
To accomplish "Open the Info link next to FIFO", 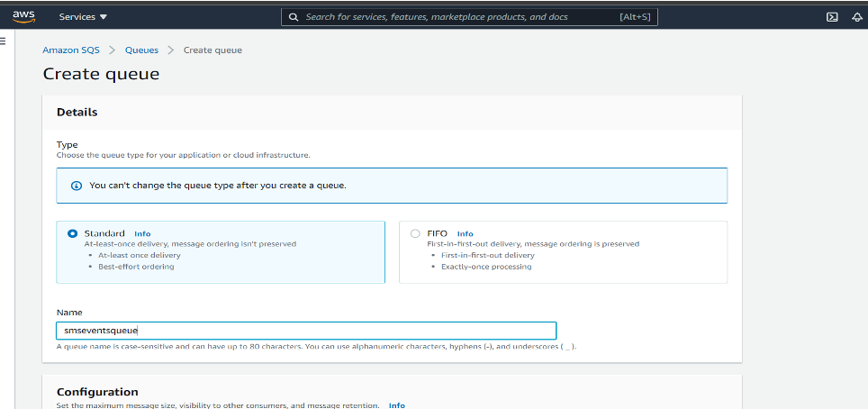I will coord(465,234).
